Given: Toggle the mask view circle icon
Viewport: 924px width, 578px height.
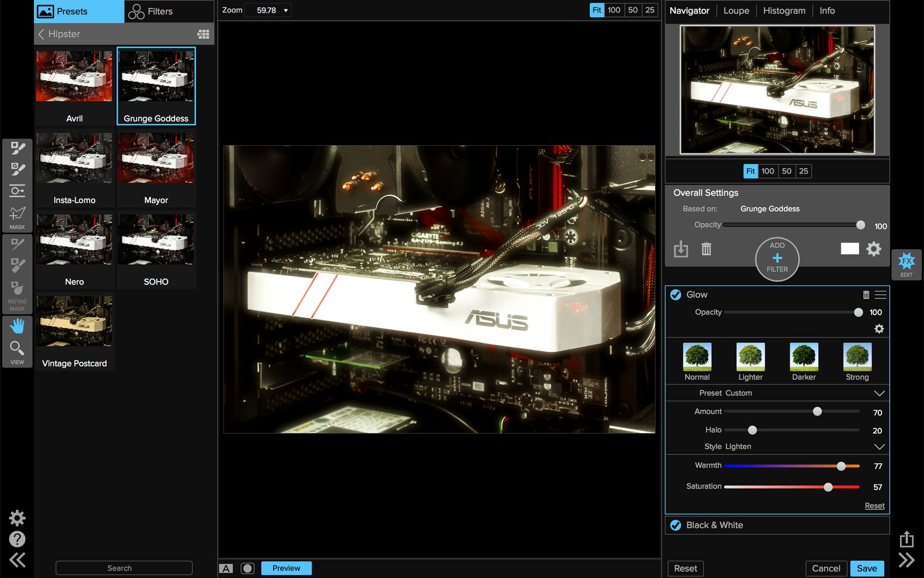Looking at the screenshot, I should [x=248, y=568].
